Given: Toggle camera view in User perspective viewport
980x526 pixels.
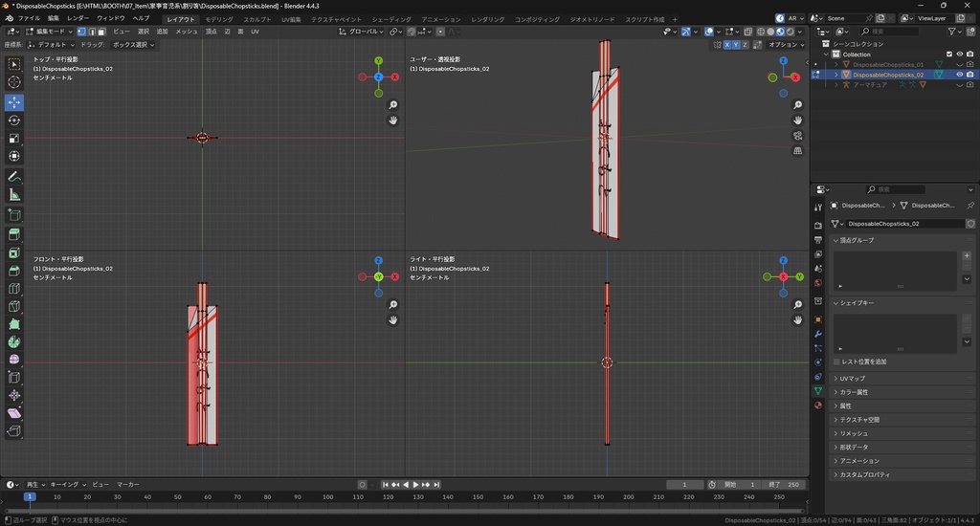Looking at the screenshot, I should pyautogui.click(x=797, y=136).
